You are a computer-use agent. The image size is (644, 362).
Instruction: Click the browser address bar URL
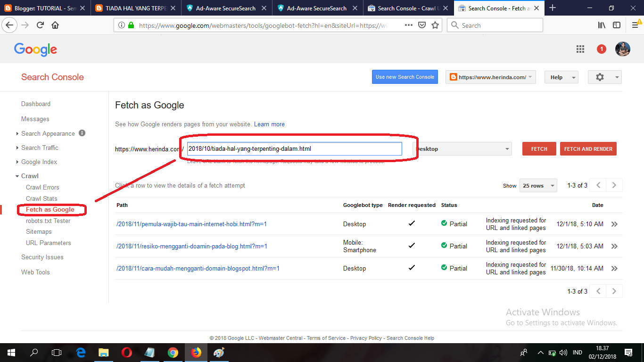pos(264,25)
